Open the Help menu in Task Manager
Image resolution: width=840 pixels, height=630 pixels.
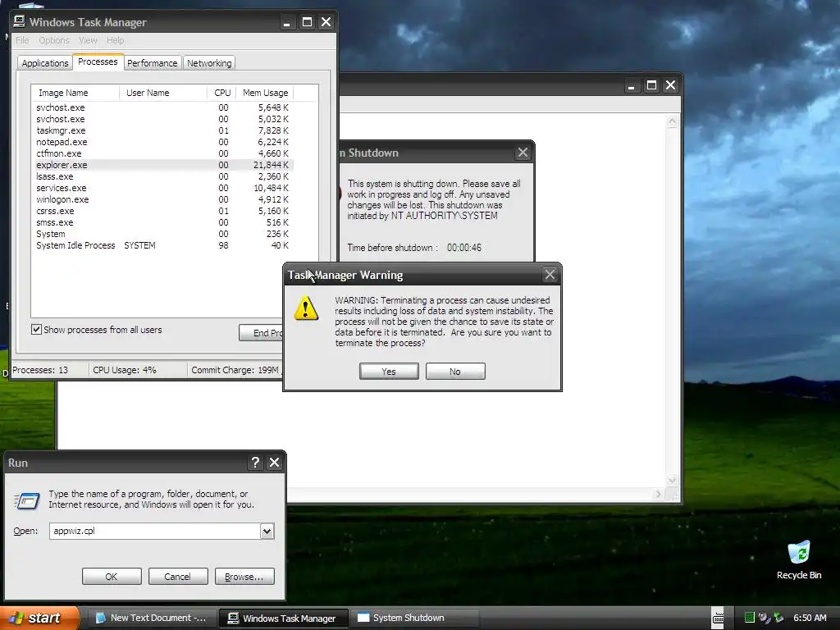point(115,40)
